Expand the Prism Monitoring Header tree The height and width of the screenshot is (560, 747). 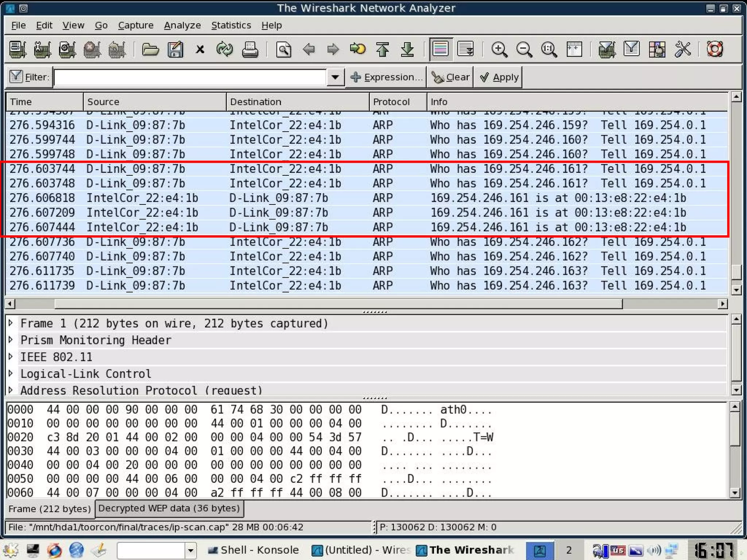tap(11, 340)
